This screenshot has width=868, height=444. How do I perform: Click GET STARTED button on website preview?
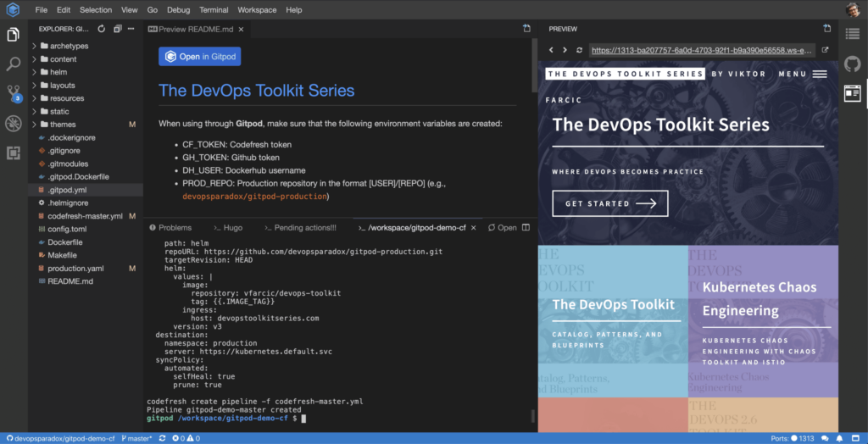click(x=610, y=203)
